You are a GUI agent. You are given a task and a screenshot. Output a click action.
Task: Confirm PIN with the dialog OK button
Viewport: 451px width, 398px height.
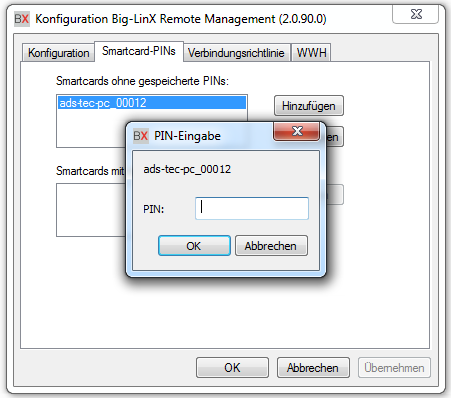[194, 246]
